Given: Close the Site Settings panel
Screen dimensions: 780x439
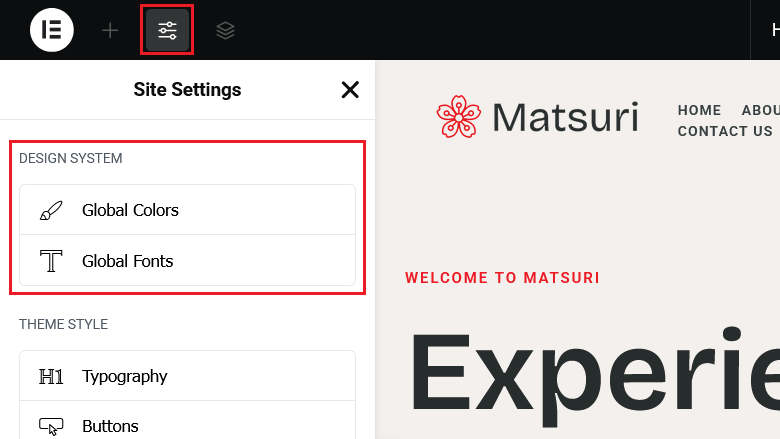Looking at the screenshot, I should pyautogui.click(x=350, y=90).
